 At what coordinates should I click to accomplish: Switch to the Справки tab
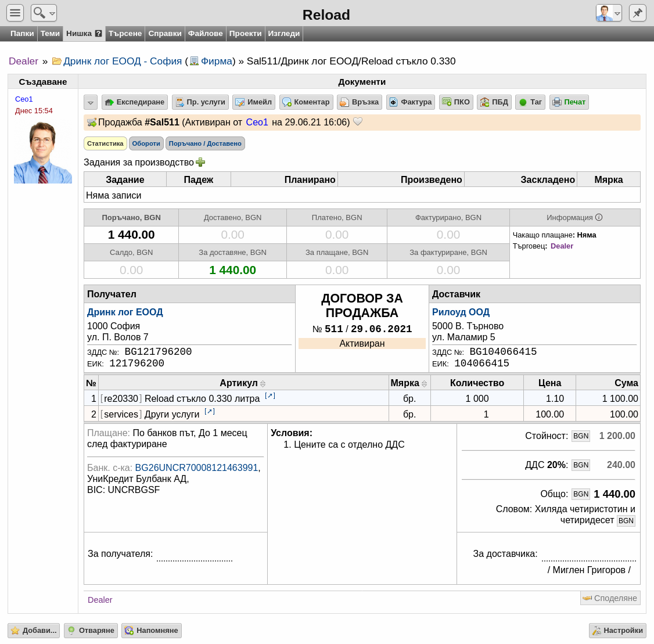[165, 34]
